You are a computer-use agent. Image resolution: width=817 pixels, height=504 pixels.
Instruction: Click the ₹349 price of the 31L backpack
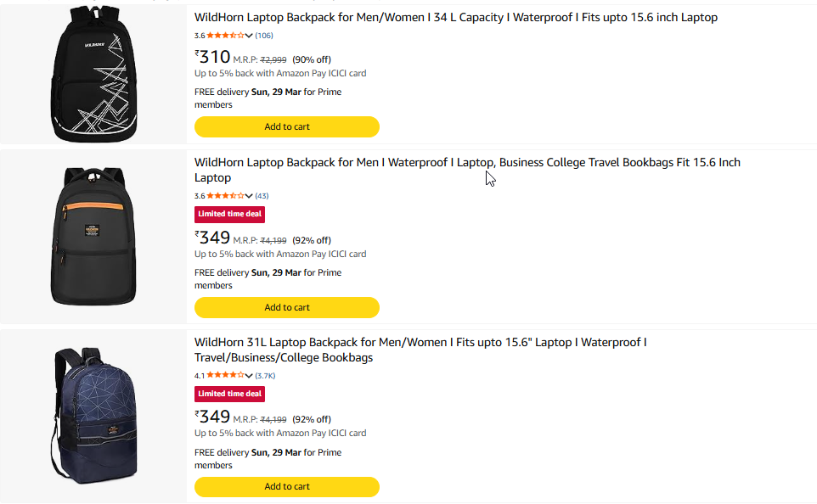point(213,417)
